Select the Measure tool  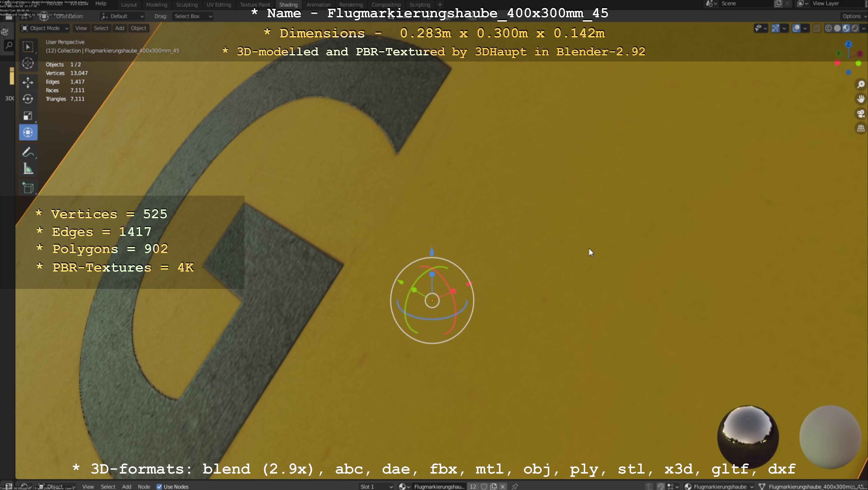pyautogui.click(x=28, y=169)
